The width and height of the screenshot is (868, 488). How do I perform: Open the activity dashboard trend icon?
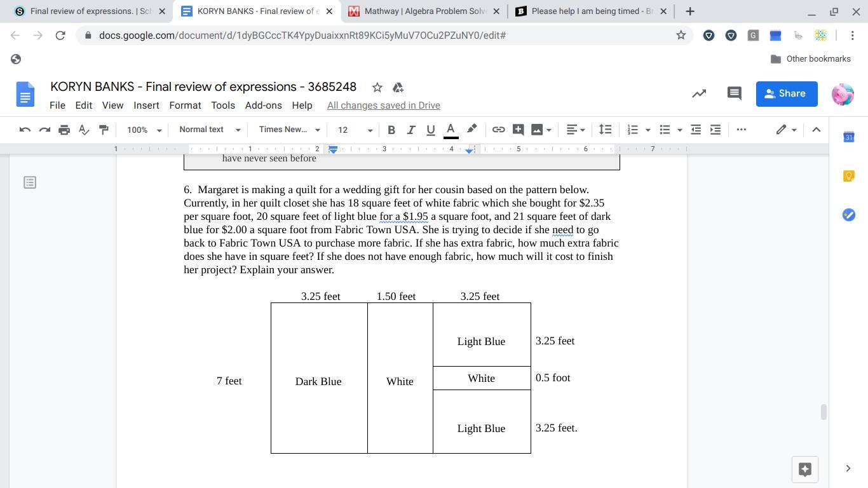(x=699, y=93)
